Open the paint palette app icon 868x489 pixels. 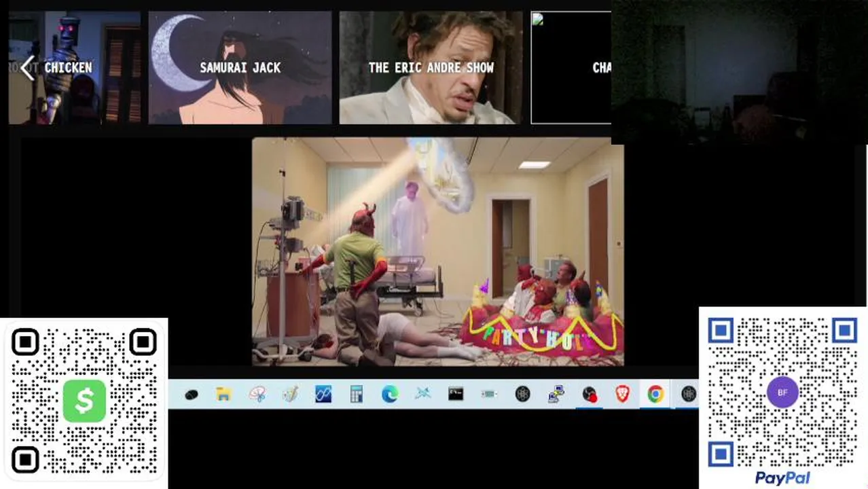click(290, 394)
